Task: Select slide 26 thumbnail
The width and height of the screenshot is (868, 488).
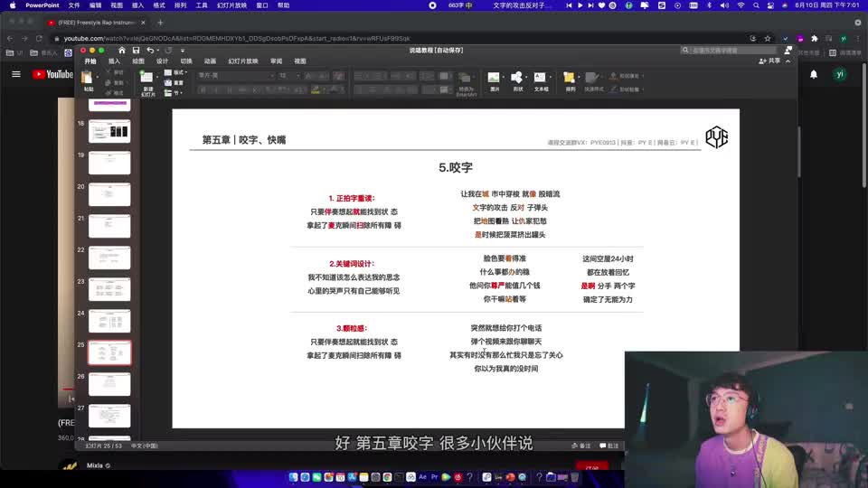Action: click(109, 384)
